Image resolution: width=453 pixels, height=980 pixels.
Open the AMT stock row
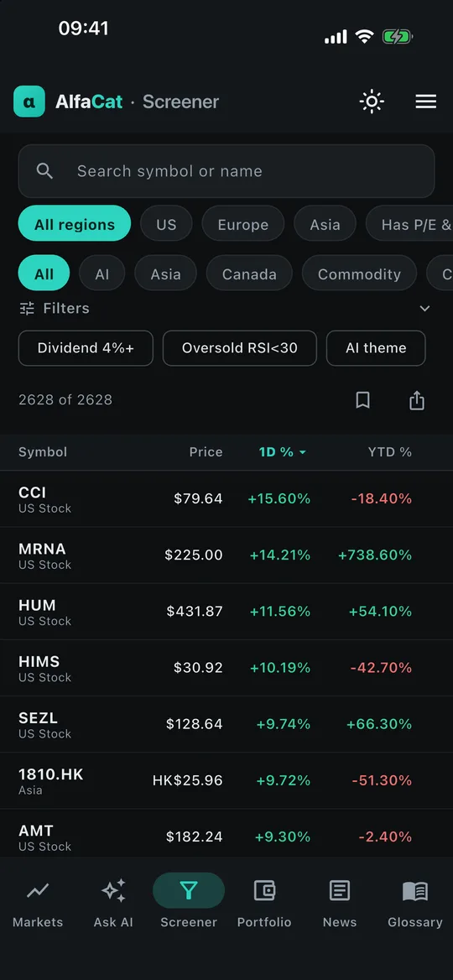pyautogui.click(x=226, y=833)
